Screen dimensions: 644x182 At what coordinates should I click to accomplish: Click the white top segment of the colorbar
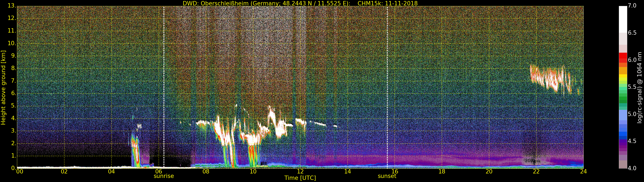(x=623, y=19)
